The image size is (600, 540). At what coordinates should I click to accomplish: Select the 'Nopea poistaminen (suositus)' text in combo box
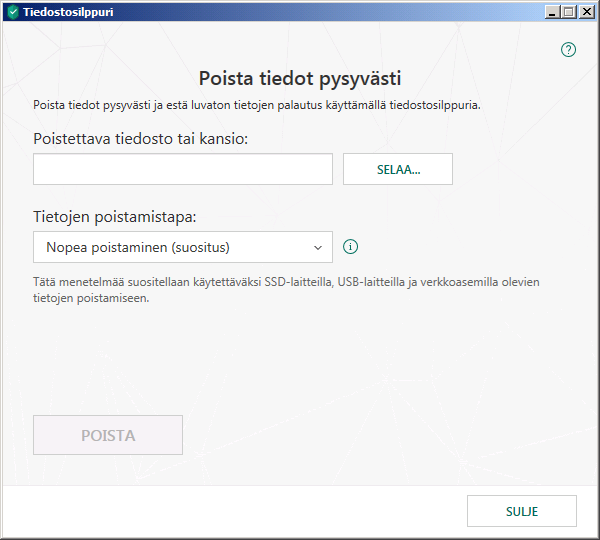tap(145, 247)
